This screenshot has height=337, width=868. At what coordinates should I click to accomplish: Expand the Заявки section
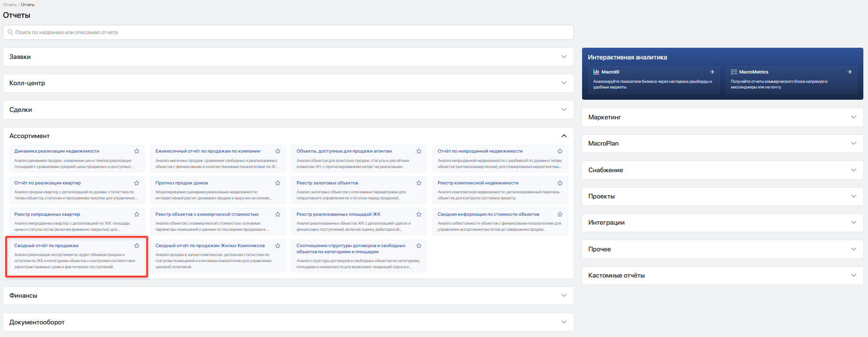288,57
